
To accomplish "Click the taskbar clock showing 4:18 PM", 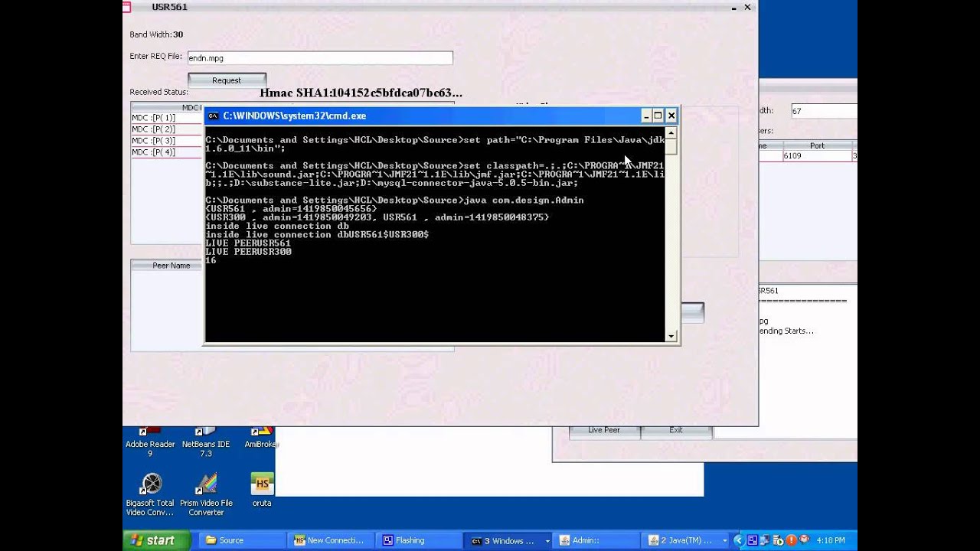I will [x=831, y=540].
